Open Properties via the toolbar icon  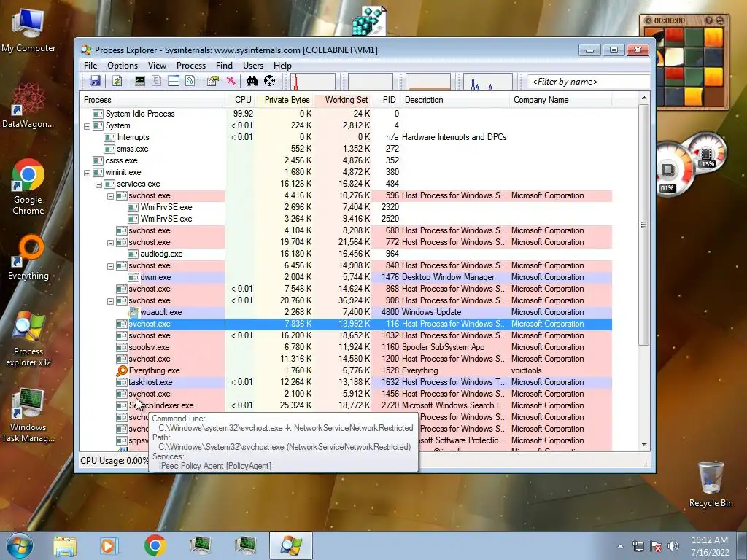tap(212, 81)
